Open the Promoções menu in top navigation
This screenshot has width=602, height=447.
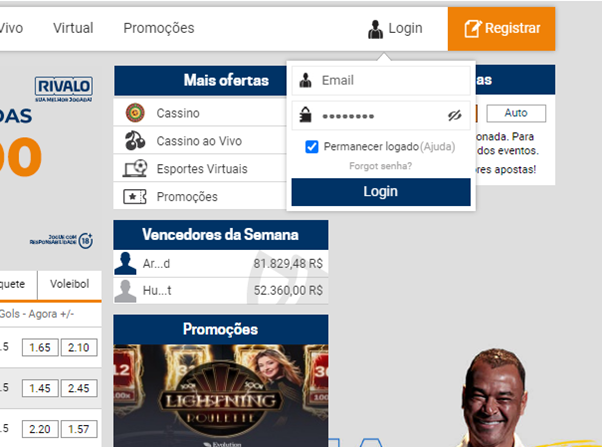click(159, 28)
